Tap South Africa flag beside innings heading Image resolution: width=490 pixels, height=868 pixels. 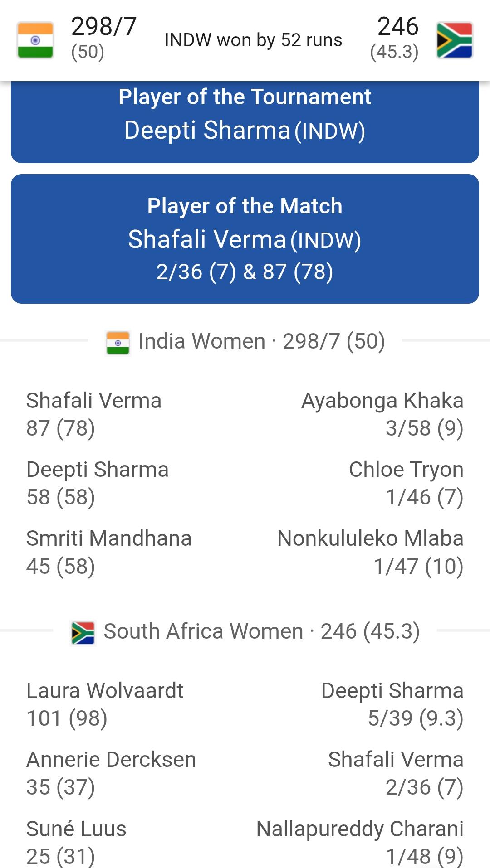click(83, 632)
